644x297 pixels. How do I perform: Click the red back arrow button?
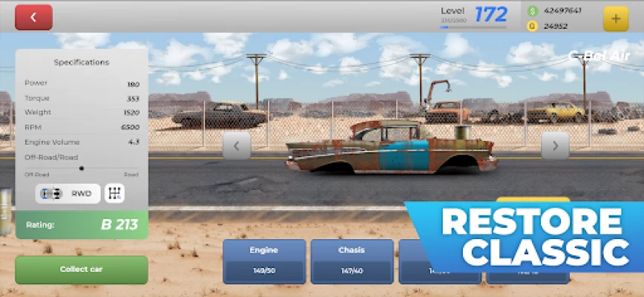click(33, 16)
